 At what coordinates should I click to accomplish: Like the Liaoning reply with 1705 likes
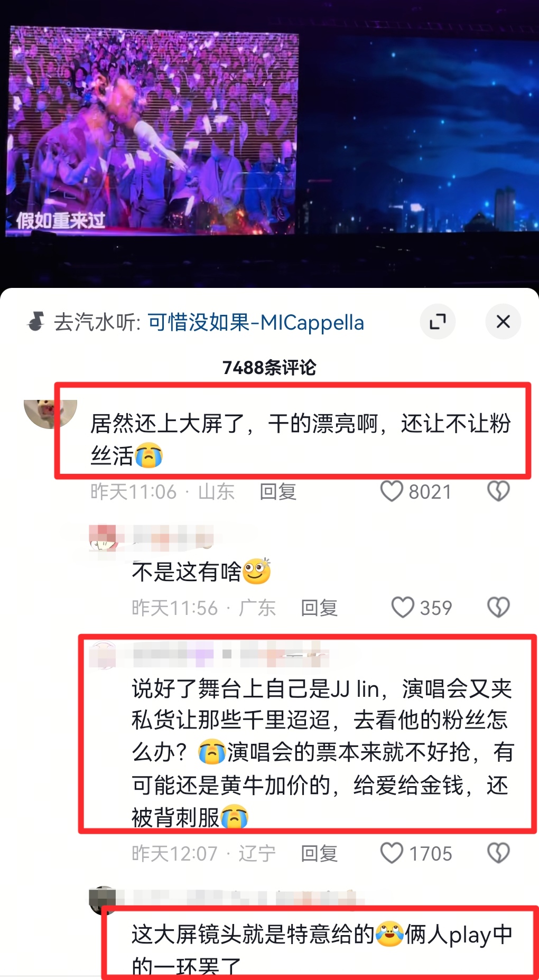(x=392, y=853)
